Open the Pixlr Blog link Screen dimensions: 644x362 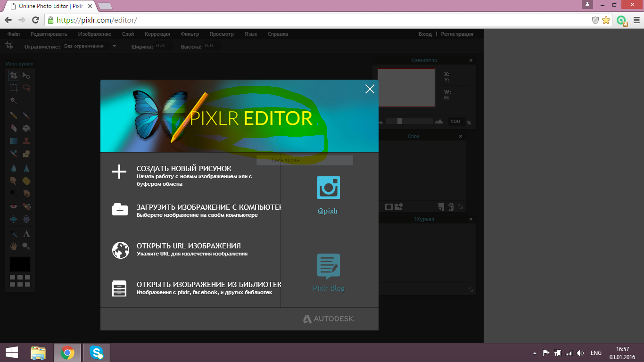329,273
